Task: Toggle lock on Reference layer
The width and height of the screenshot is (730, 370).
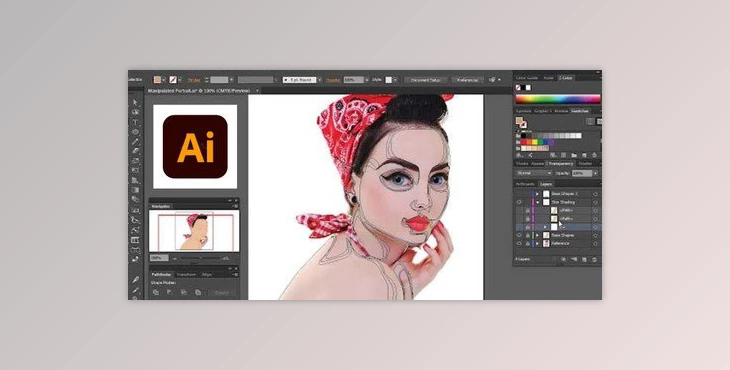Action: tap(527, 243)
